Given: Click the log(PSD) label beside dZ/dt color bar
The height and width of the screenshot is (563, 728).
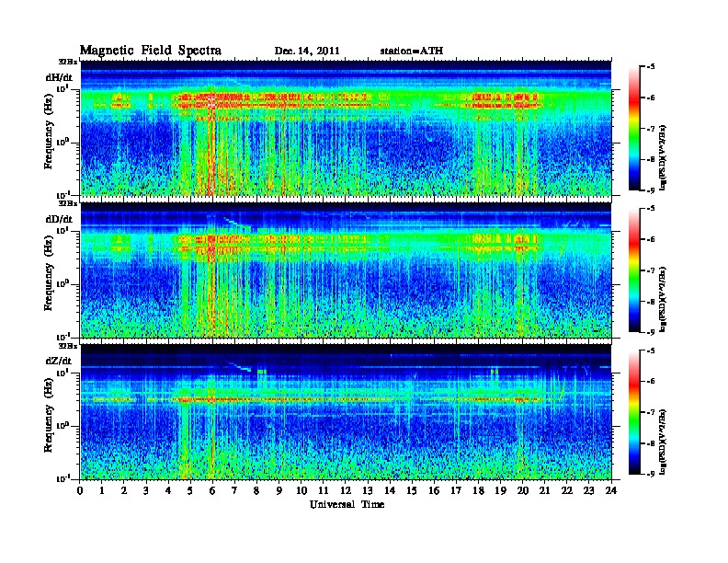Looking at the screenshot, I should 664,442.
